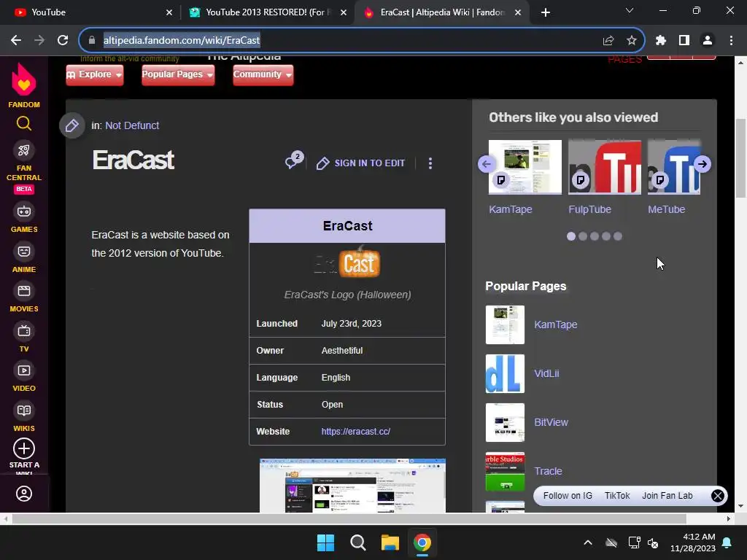The image size is (747, 560).
Task: Click the Join Fan Lab link
Action: point(667,496)
